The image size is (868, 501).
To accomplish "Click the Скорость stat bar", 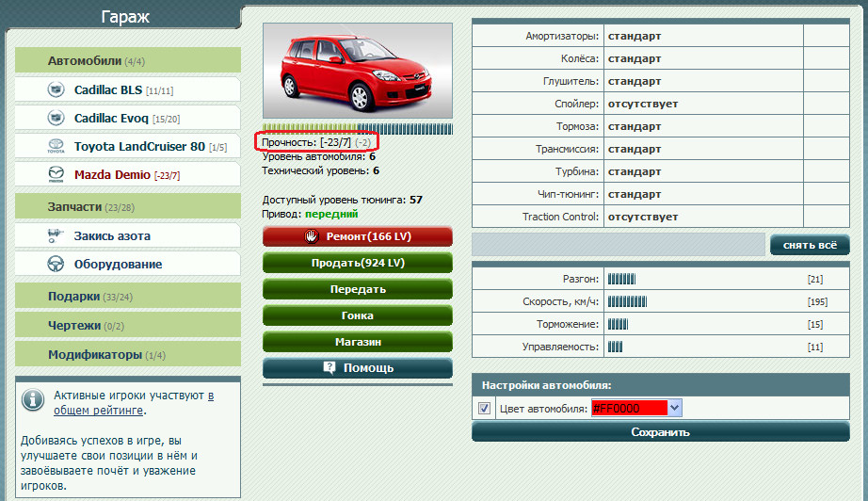I will tap(627, 301).
